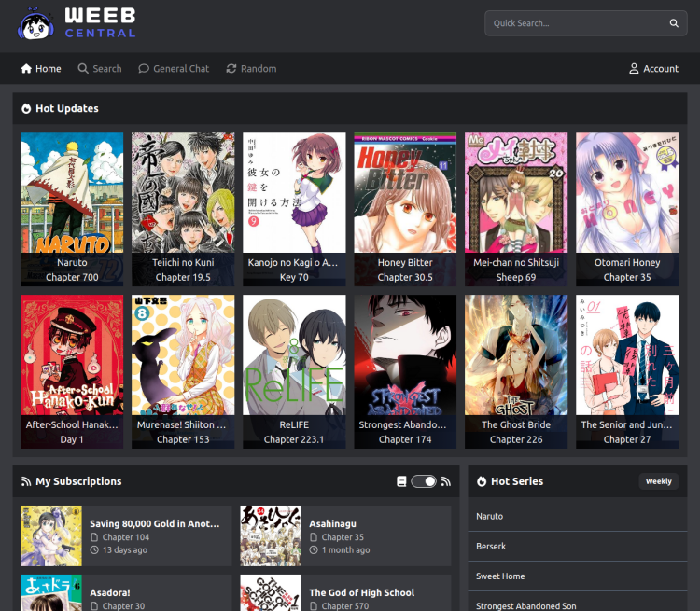
Task: Click the feed icon right of toggle
Action: point(445,481)
